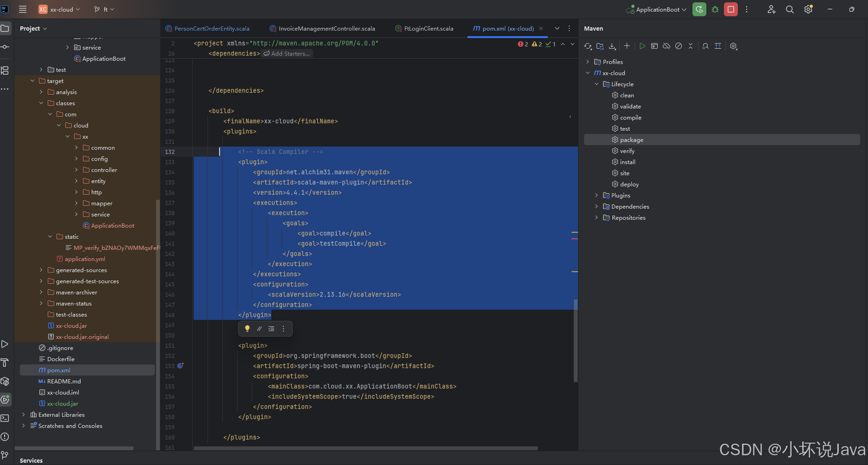Toggle Skip Tests mode in Maven toolbar
Screen dimensions: 868x465
(679, 46)
